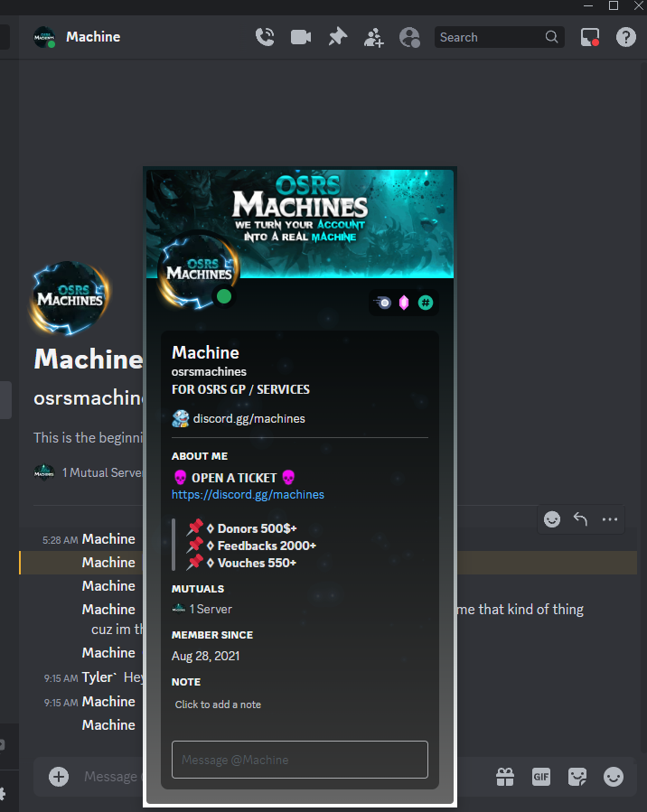Click the search messages field
Screen dimensions: 647x812
pyautogui.click(x=499, y=37)
